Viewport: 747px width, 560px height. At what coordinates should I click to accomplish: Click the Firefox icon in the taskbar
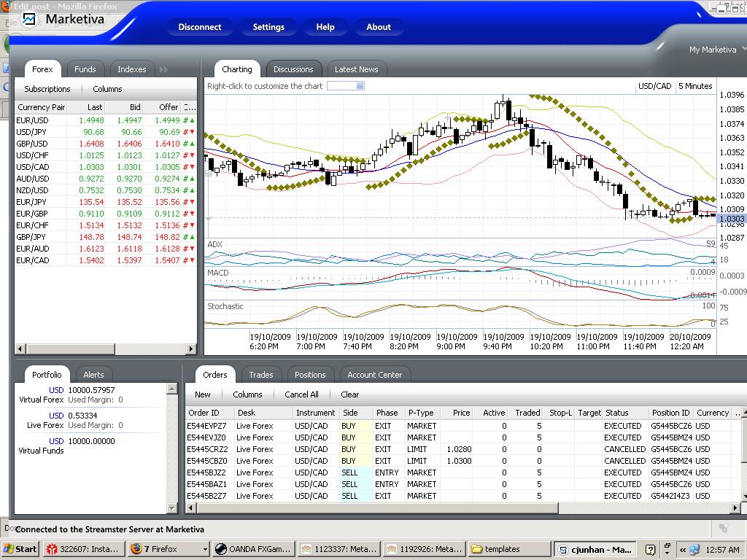(x=136, y=549)
